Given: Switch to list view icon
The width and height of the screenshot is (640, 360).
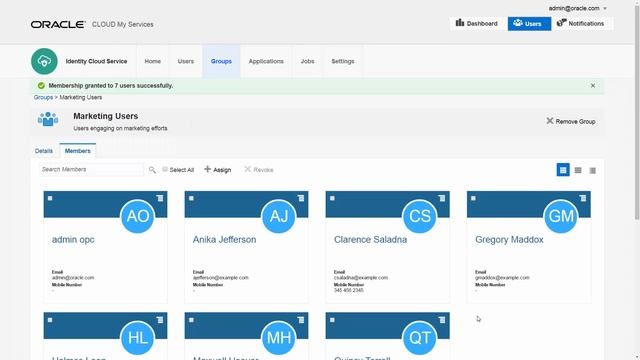Looking at the screenshot, I should point(578,170).
